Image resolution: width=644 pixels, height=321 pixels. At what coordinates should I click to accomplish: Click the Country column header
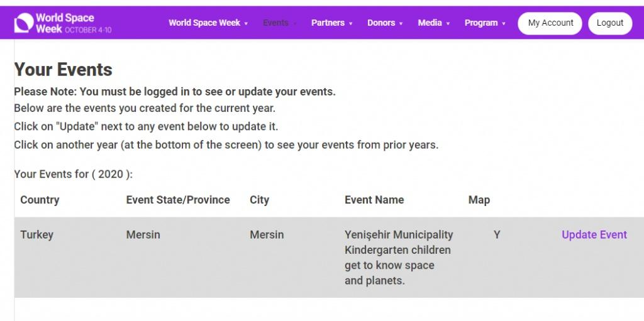click(40, 200)
